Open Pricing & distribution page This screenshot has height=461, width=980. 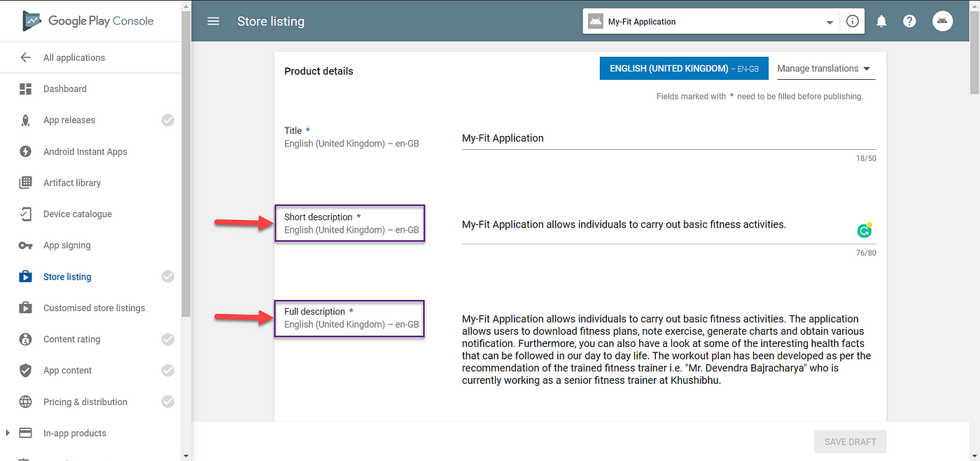(85, 401)
